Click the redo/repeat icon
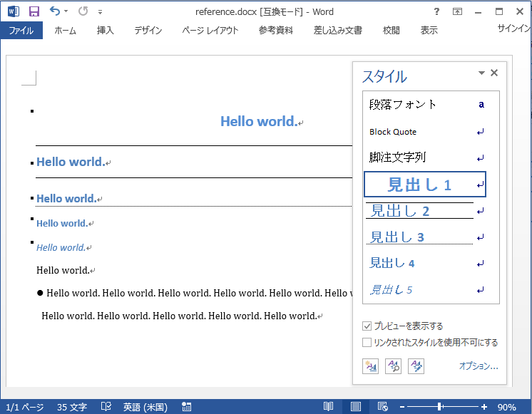 tap(83, 11)
